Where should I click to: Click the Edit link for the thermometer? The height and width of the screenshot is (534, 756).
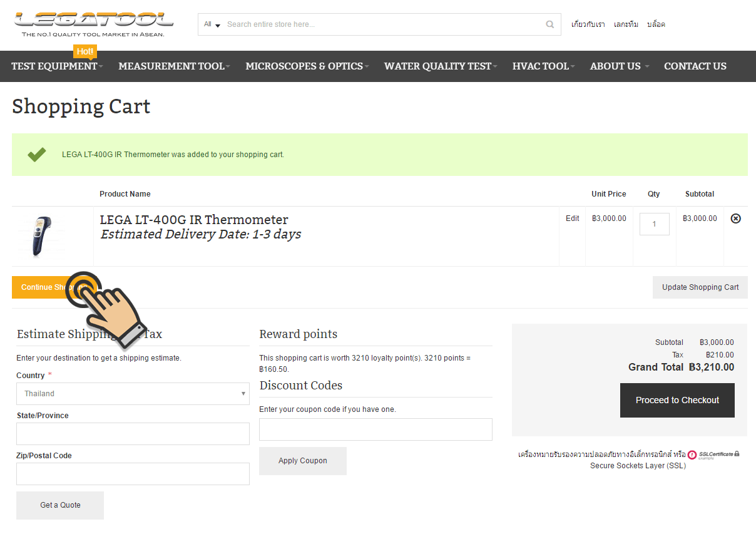point(573,218)
